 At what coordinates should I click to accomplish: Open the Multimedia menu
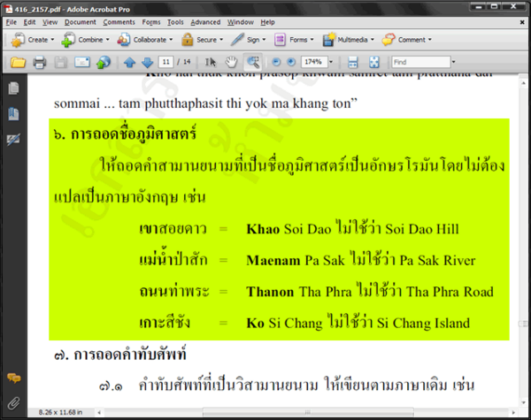pos(349,40)
